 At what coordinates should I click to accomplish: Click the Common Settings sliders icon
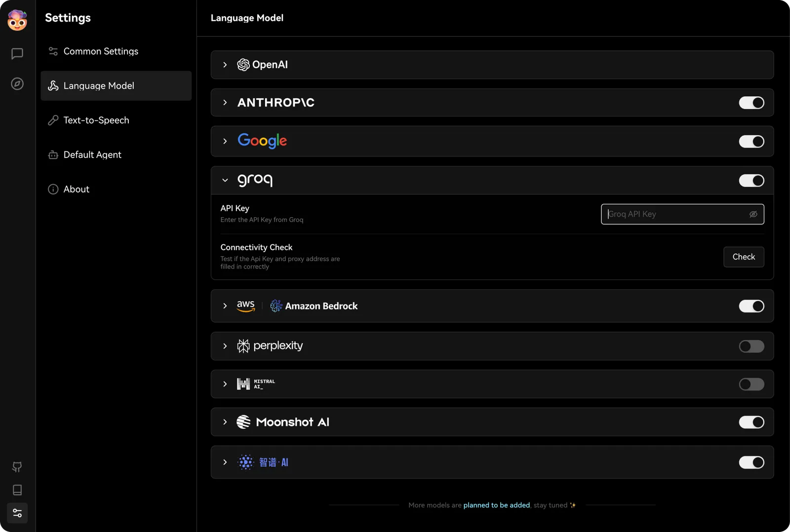(x=53, y=51)
